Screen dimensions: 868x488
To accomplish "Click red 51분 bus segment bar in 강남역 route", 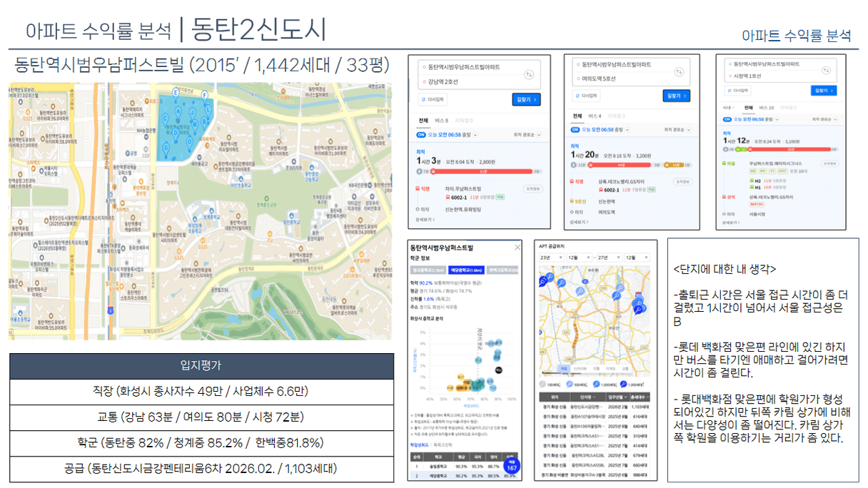I will pos(482,171).
